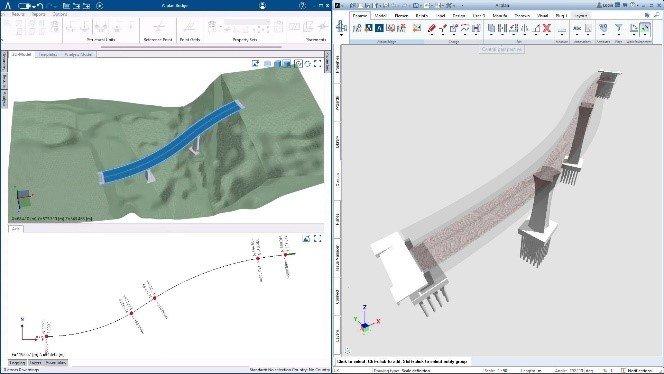Viewport: 664px width, 374px height.
Task: Click the undo arrow in Allplan Bridge title bar
Action: (x=40, y=6)
